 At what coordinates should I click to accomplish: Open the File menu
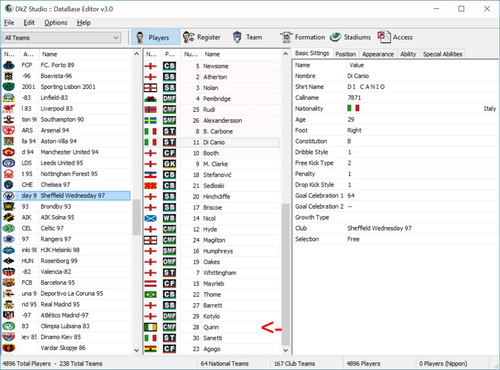coord(9,23)
